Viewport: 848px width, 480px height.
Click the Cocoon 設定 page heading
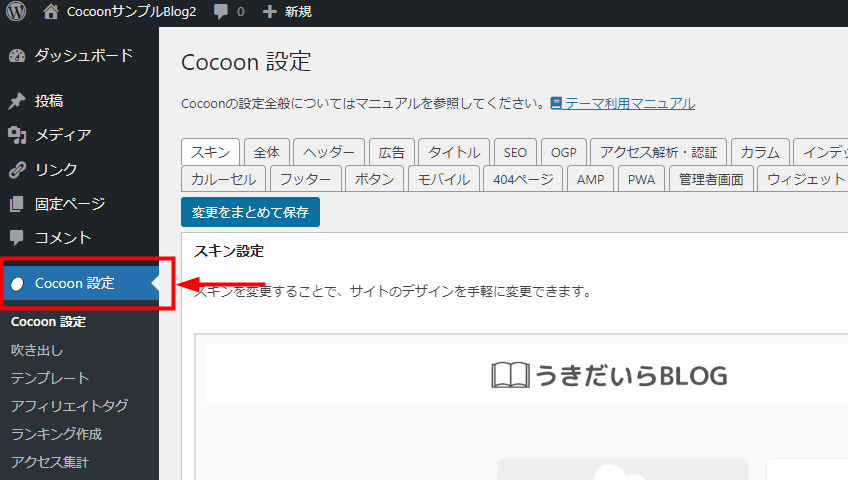[x=246, y=62]
